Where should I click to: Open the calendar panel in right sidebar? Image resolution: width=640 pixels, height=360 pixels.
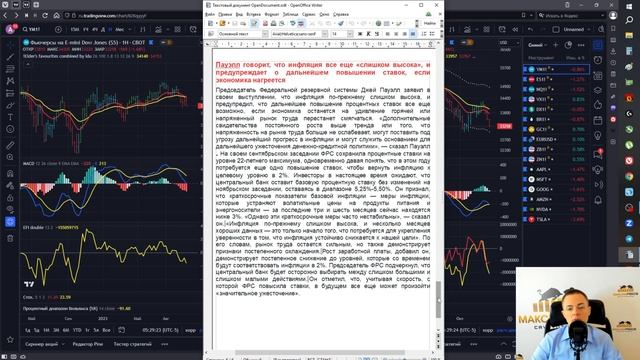598,120
